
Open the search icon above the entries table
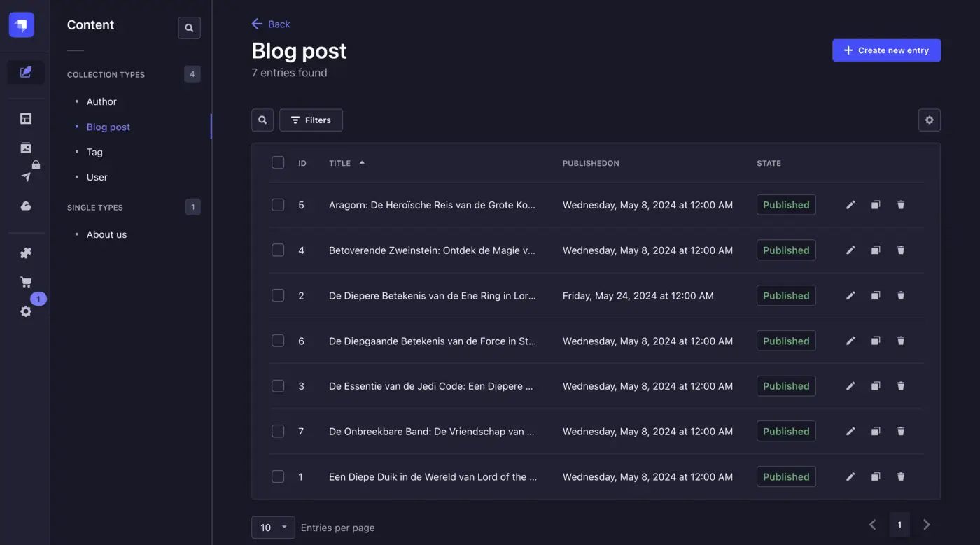click(262, 120)
